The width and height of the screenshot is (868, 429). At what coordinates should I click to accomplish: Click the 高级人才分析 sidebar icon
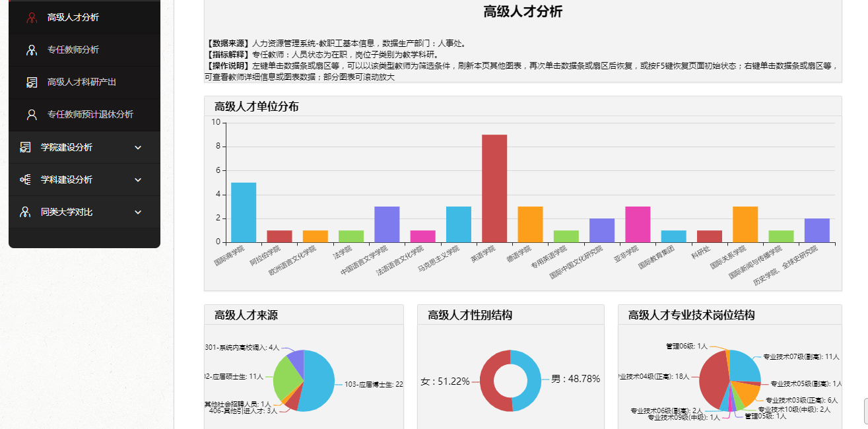pos(31,18)
